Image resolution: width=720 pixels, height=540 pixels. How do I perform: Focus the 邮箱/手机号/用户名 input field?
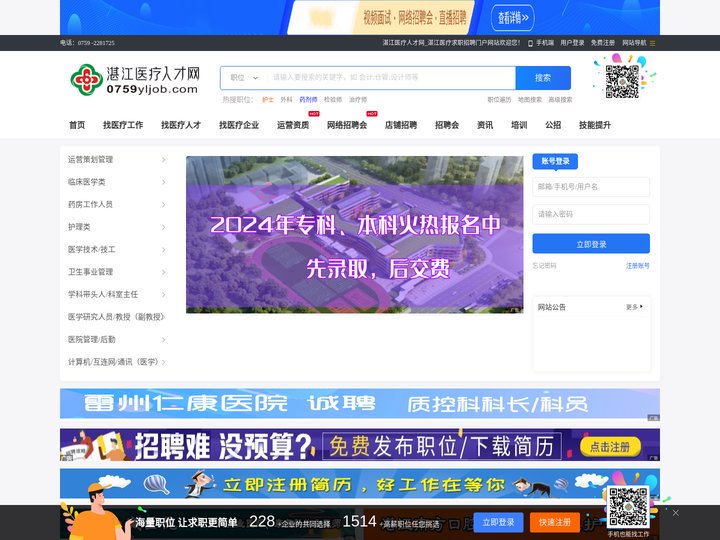(x=591, y=187)
